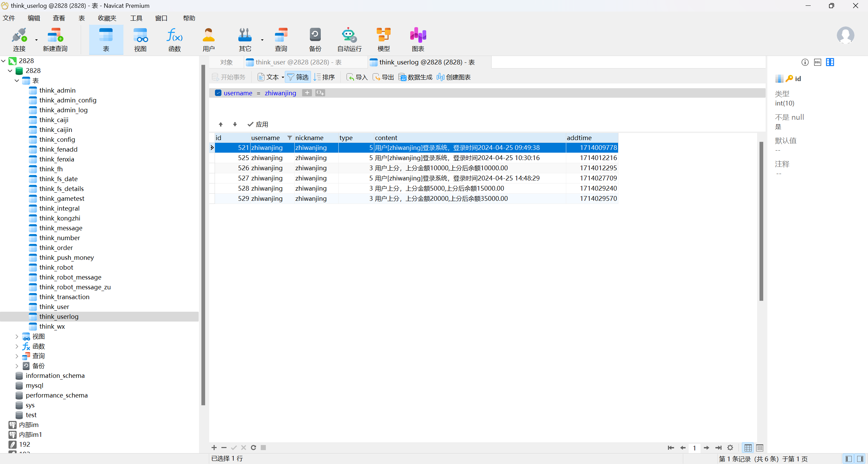Viewport: 868px width, 464px height.
Task: Open the 文本 text dropdown arrow
Action: pos(283,77)
